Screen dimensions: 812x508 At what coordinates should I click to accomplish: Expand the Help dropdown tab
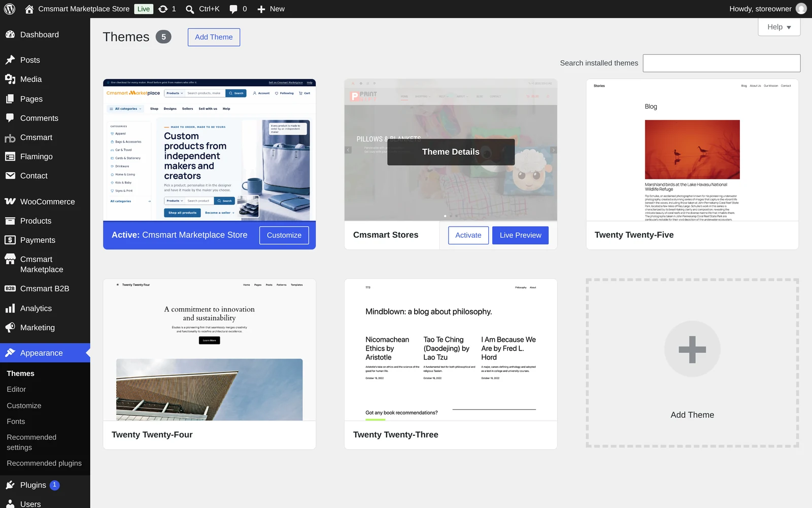[x=779, y=27]
